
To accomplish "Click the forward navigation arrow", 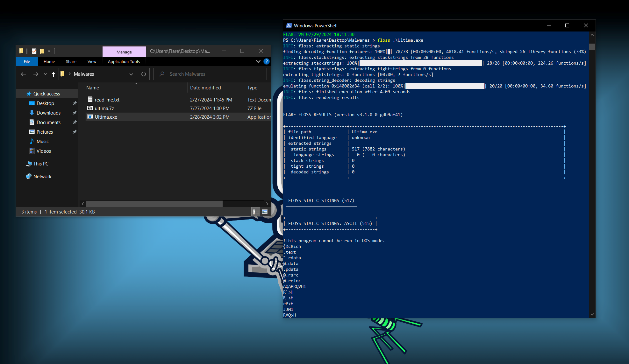I will (x=36, y=74).
